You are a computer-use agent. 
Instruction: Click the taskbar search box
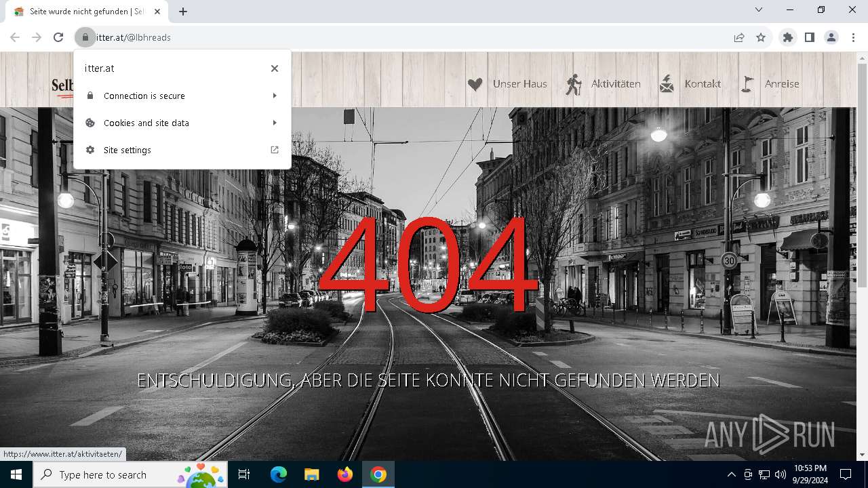(130, 474)
